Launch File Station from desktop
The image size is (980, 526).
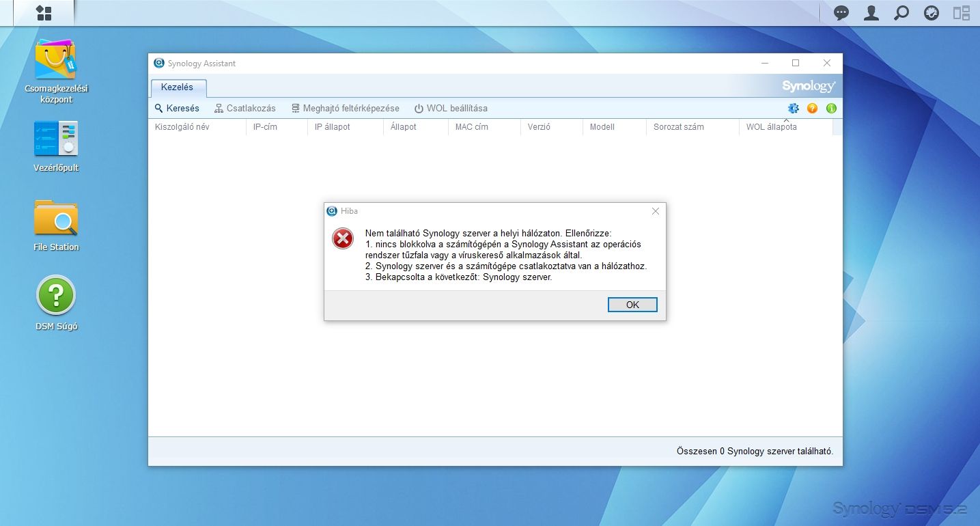[x=56, y=225]
